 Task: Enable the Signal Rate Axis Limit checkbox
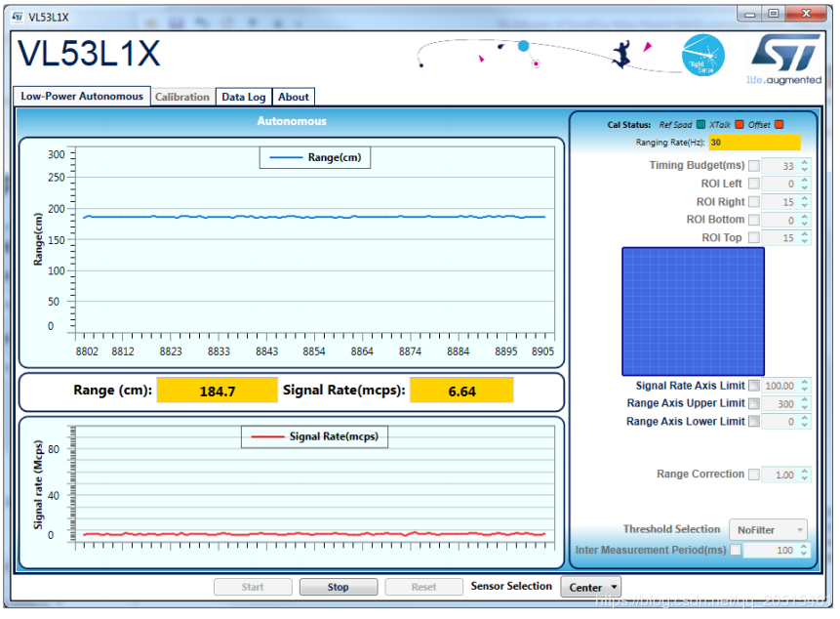pos(753,386)
